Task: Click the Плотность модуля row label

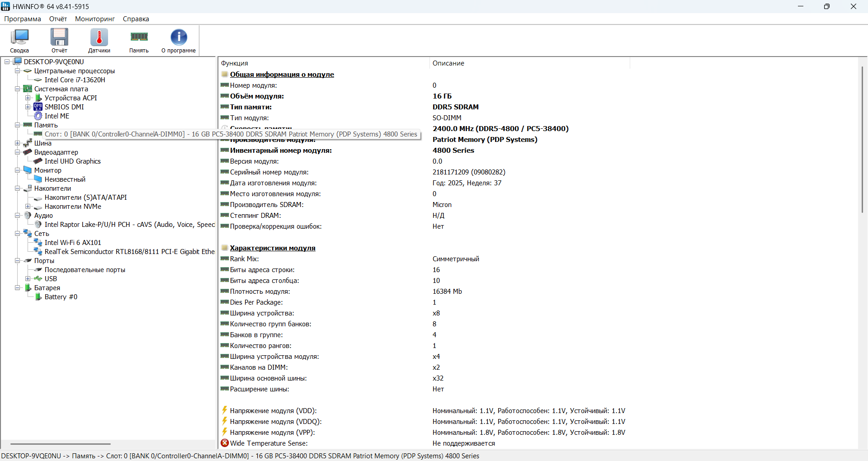Action: 260,292
